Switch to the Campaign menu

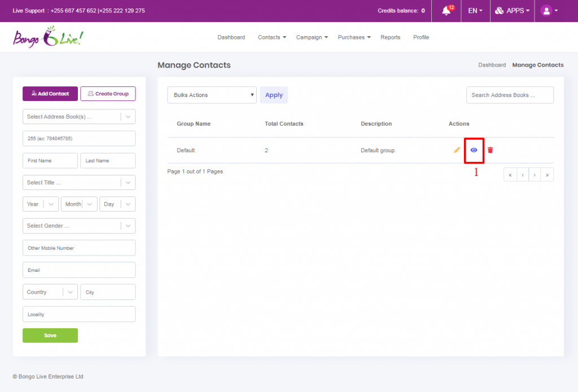[311, 37]
